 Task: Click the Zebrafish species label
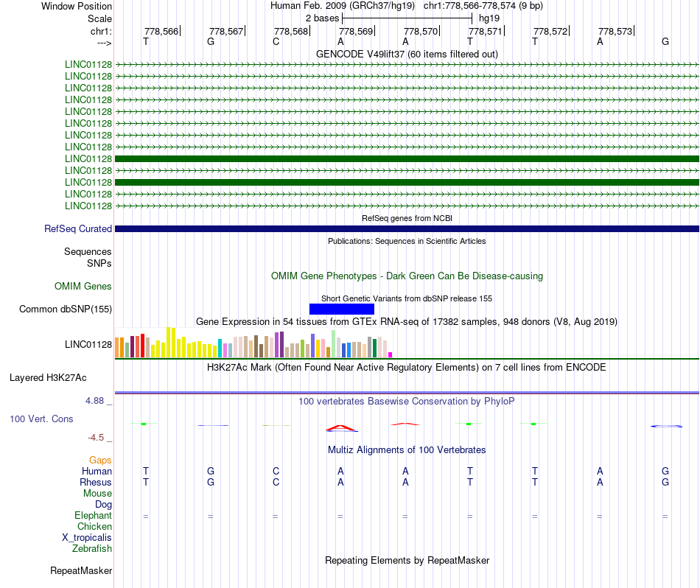click(92, 548)
